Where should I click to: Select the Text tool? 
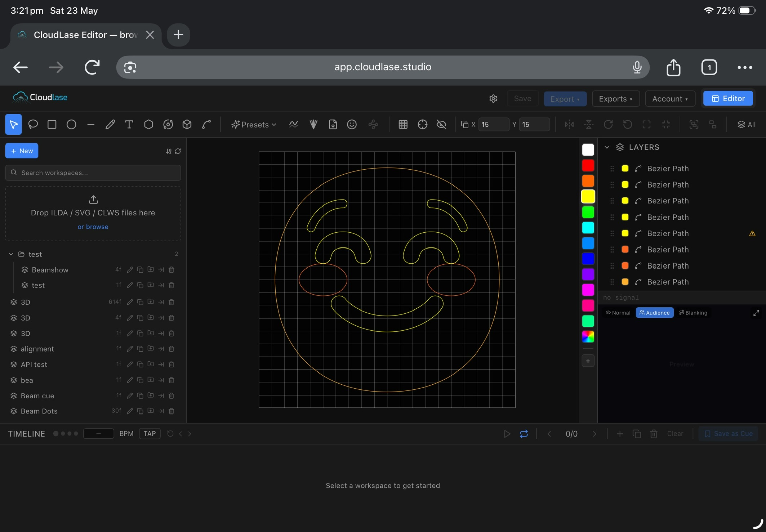[x=129, y=125]
